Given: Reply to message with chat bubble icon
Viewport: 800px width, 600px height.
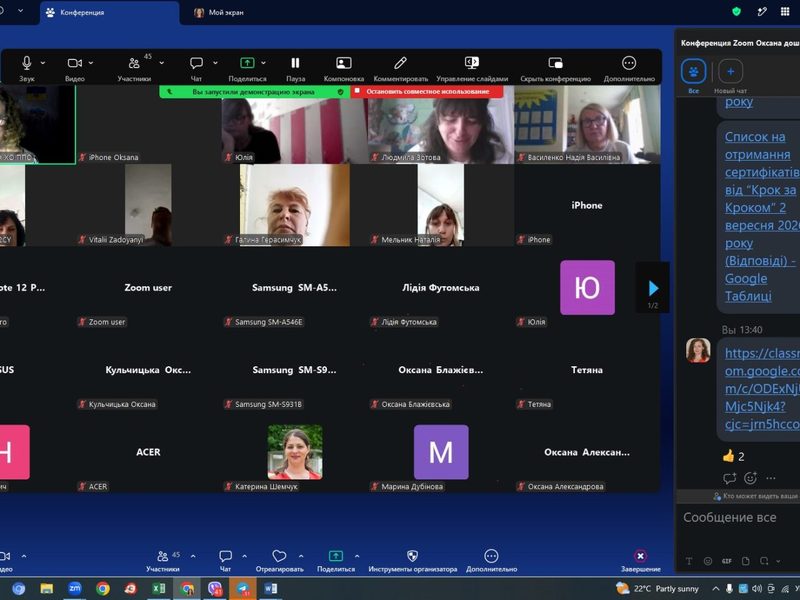Looking at the screenshot, I should coord(730,478).
